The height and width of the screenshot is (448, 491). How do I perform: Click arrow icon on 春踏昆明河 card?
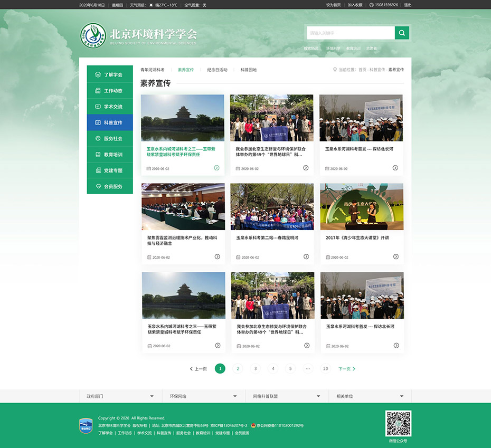306,256
